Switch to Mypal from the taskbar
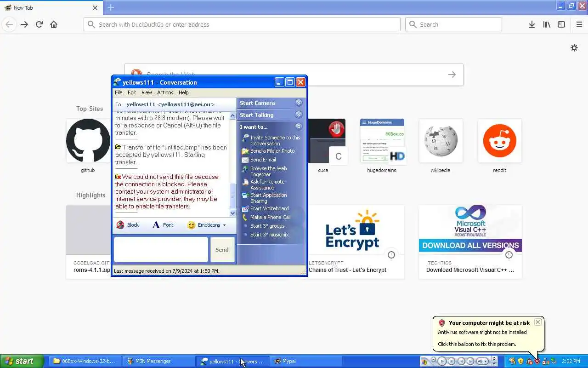 (x=305, y=361)
